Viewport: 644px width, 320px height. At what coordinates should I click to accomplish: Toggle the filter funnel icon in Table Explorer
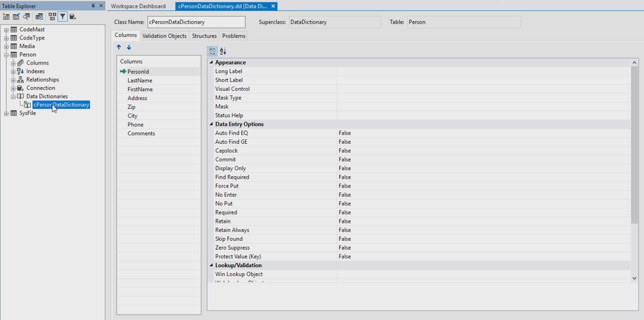(x=62, y=16)
